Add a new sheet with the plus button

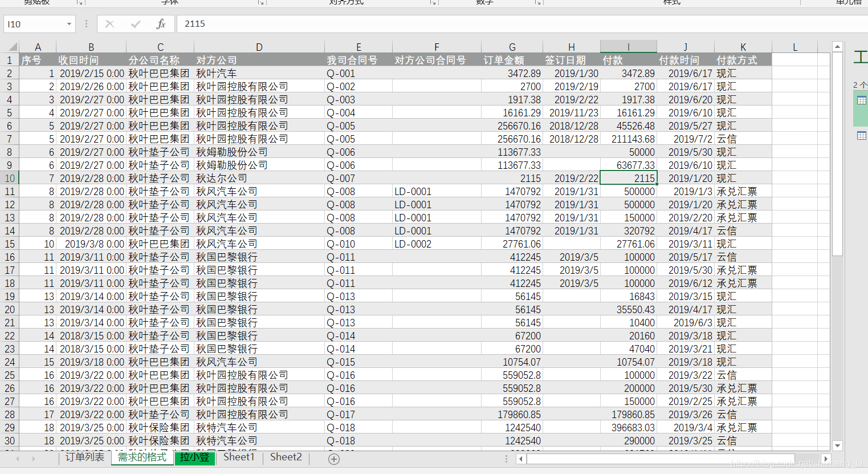tap(334, 459)
